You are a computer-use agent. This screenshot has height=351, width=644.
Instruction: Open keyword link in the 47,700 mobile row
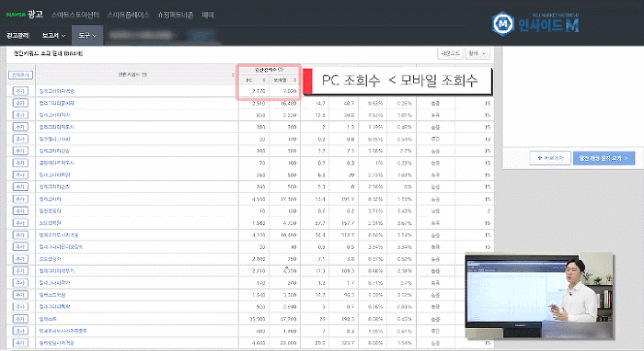coord(48,319)
